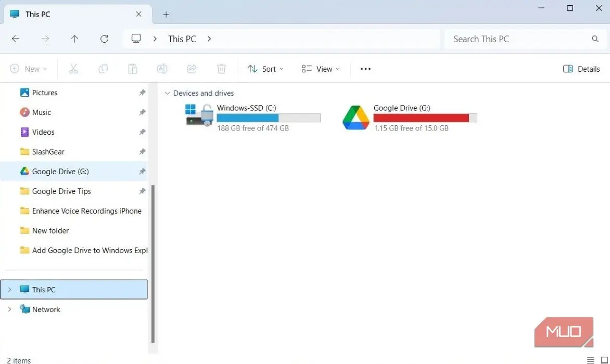Open the see more options ellipsis
Screen dimensions: 610x364
click(x=365, y=69)
